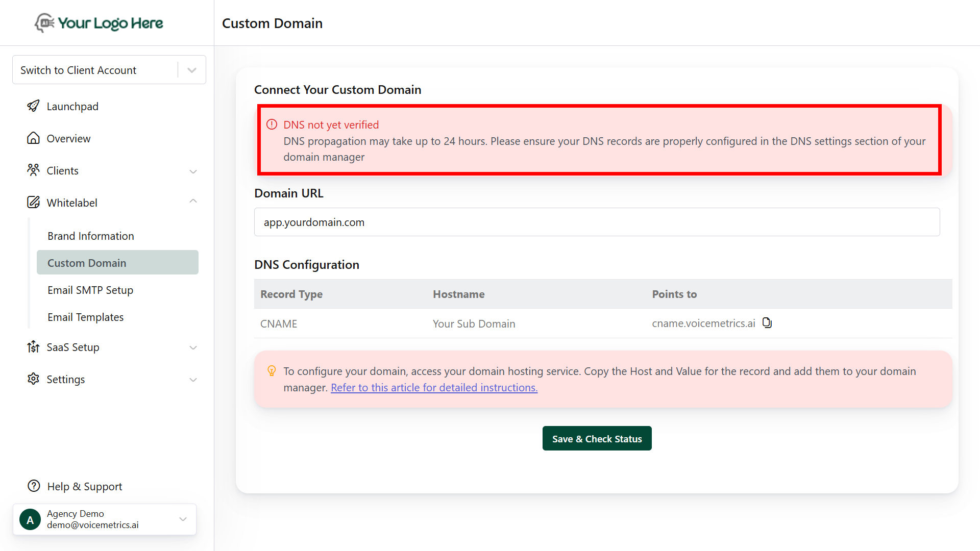Screen dimensions: 980x551
Task: Expand the Clients section chevron
Action: tap(193, 171)
